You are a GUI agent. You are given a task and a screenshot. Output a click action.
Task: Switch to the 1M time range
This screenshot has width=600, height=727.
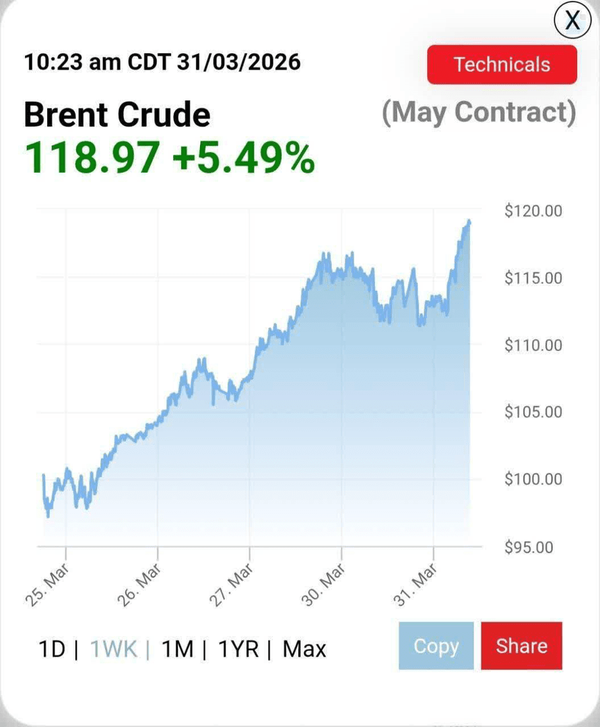pyautogui.click(x=177, y=649)
